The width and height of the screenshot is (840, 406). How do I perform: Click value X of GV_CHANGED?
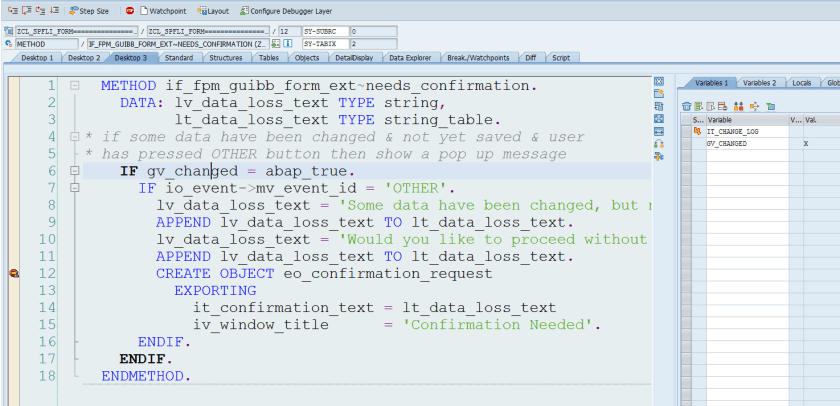point(806,144)
